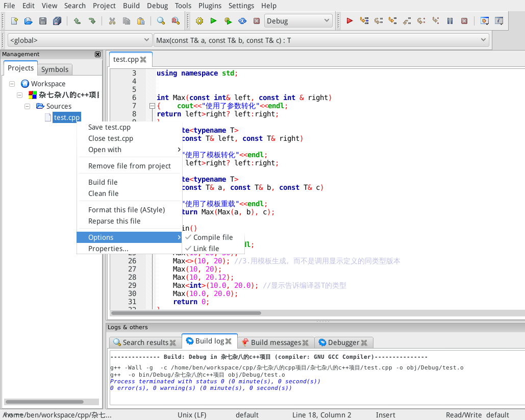Choose Clean file in context menu
The height and width of the screenshot is (420, 525).
tap(130, 193)
